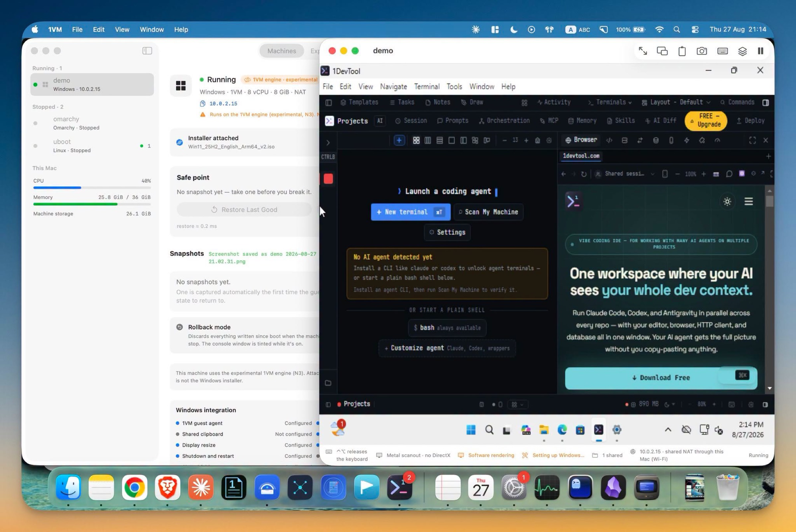Viewport: 796px width, 532px height.
Task: Expand the collapsed sidebar chevron arrow
Action: coord(328,143)
